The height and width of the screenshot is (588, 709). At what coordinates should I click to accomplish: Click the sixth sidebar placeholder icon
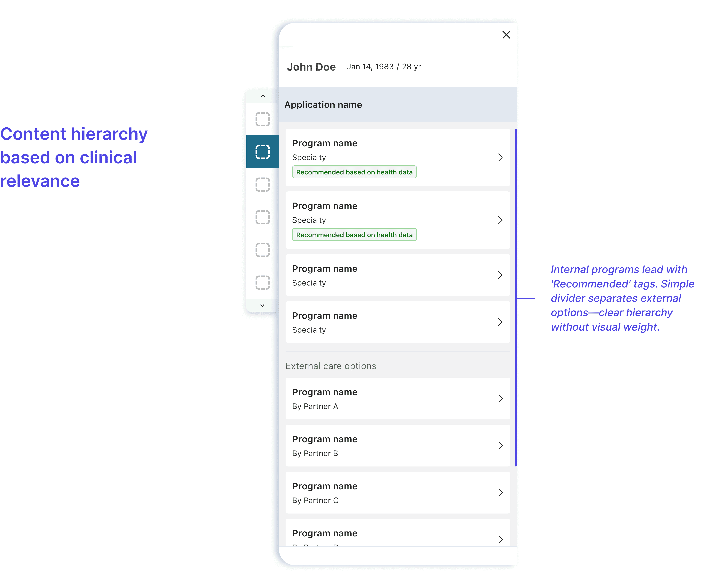pyautogui.click(x=262, y=283)
